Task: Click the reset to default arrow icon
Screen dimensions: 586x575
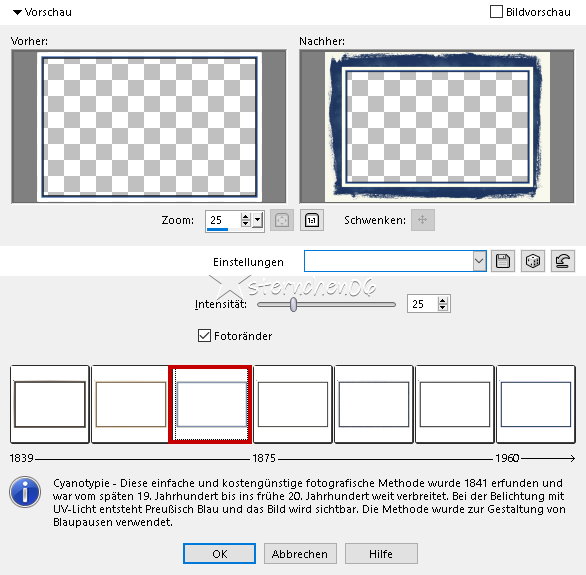Action: point(562,261)
